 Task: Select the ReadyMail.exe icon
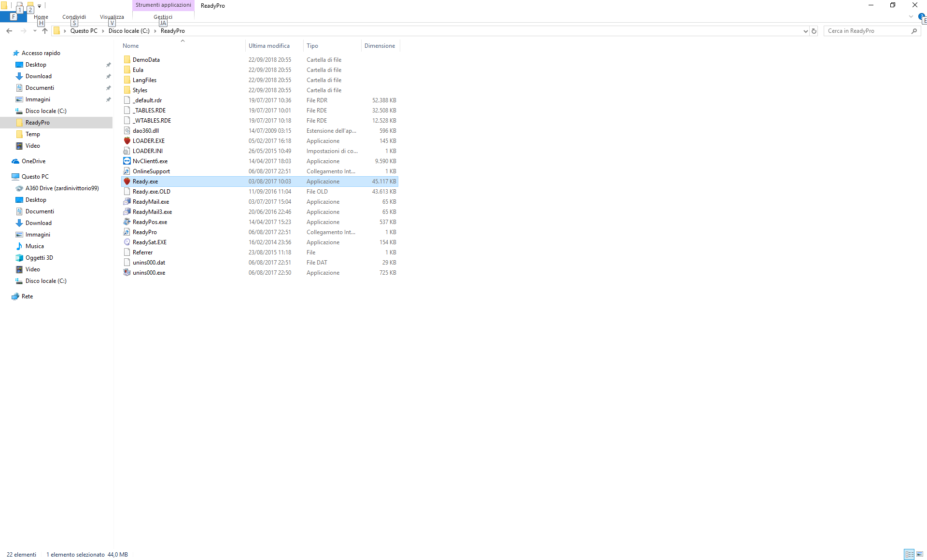click(127, 202)
